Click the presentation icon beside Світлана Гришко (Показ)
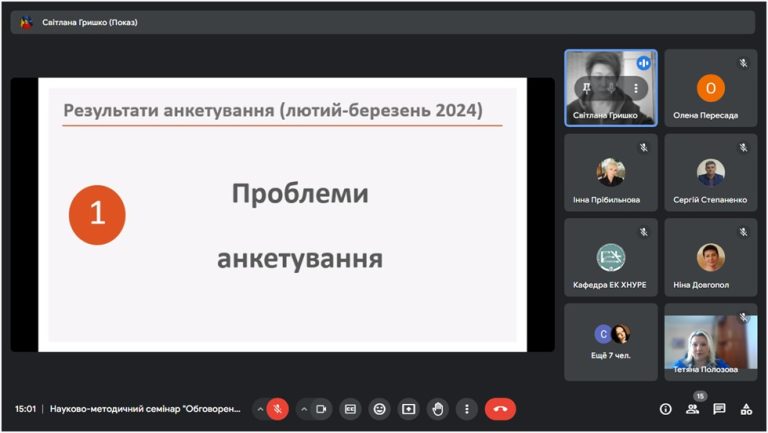 coord(26,23)
